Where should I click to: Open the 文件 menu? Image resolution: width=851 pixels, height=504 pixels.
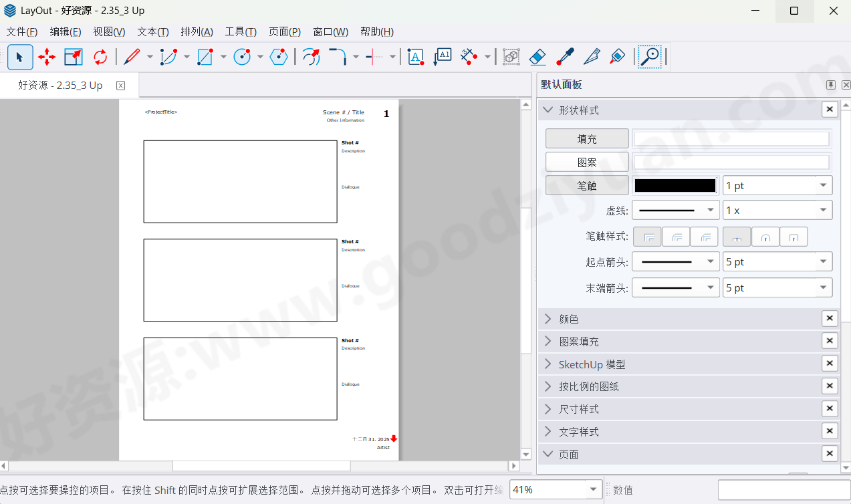point(22,31)
